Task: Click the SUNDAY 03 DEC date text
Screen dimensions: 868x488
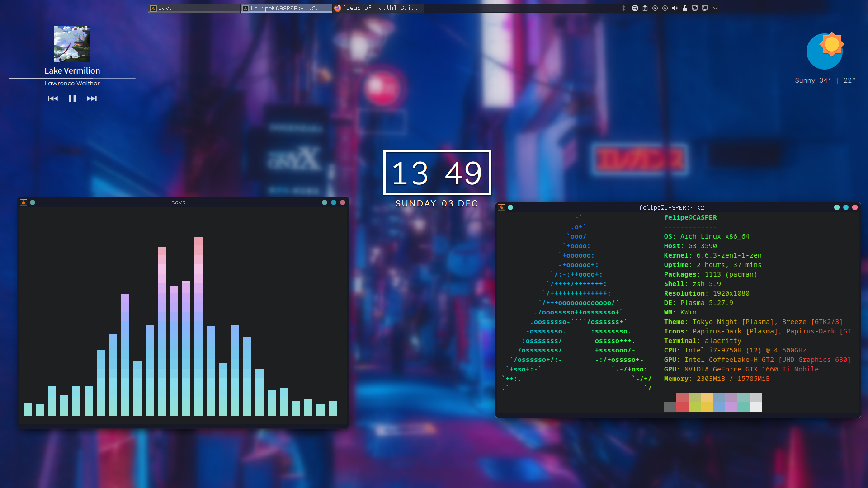Action: 437,204
